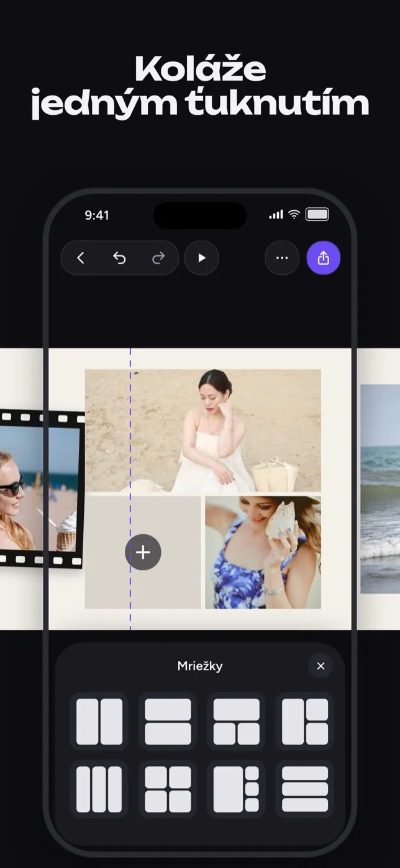Play the collage preview
This screenshot has width=400, height=868.
tap(201, 258)
